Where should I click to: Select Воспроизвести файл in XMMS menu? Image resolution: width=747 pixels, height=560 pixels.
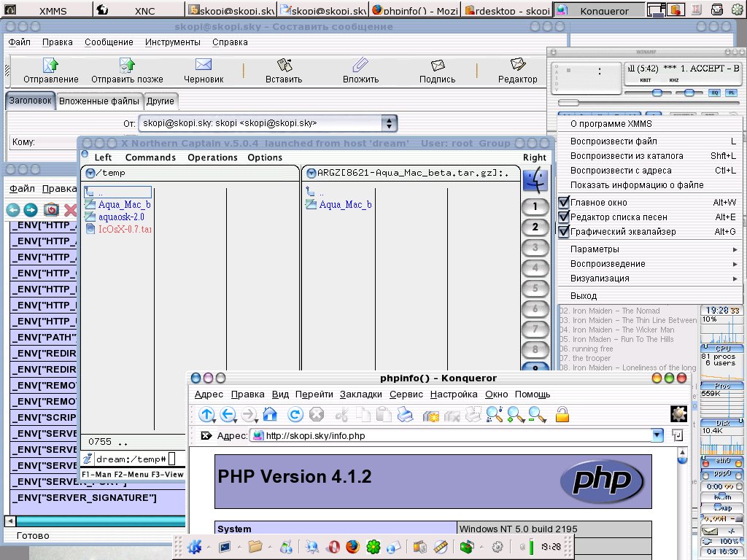(x=649, y=141)
